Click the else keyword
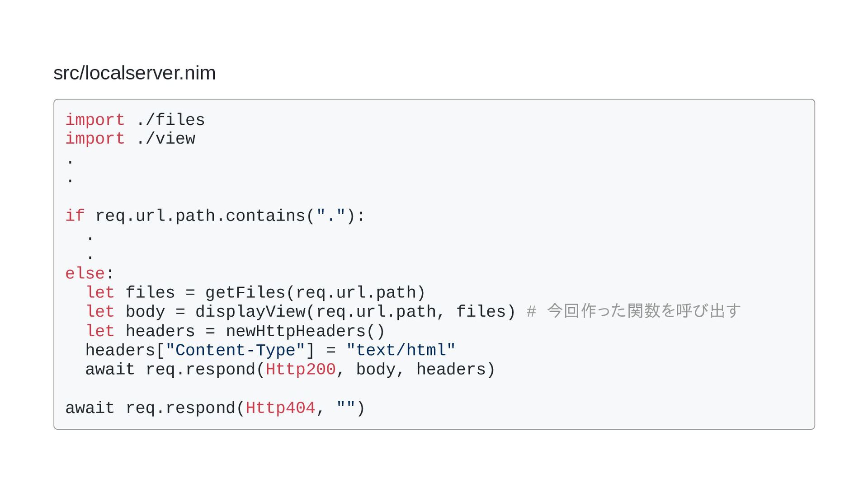868x488 pixels. 85,273
